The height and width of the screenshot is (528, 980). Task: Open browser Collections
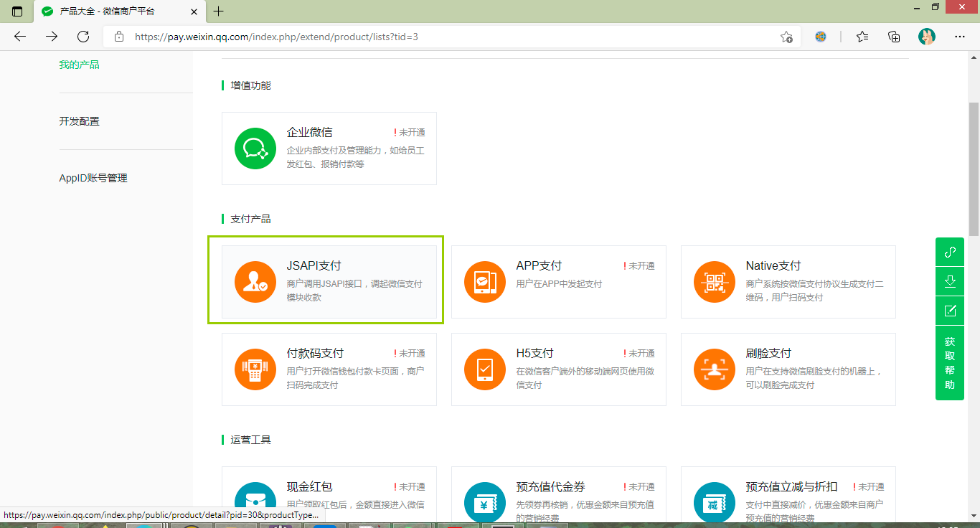[x=894, y=37]
